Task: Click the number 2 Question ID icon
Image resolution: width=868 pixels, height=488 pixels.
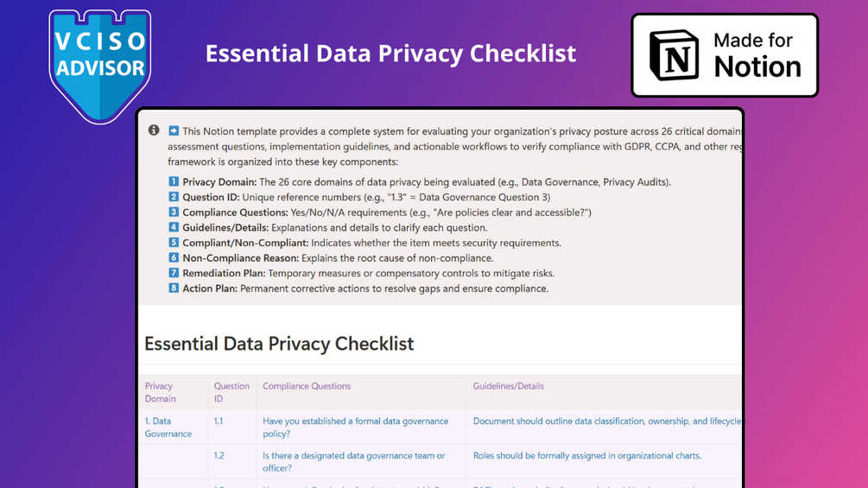Action: (x=174, y=197)
